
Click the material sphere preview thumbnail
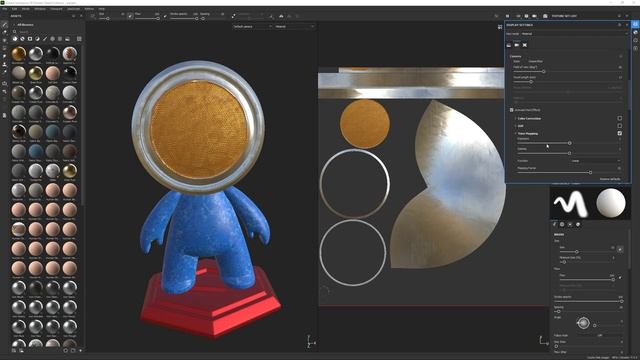(x=611, y=203)
